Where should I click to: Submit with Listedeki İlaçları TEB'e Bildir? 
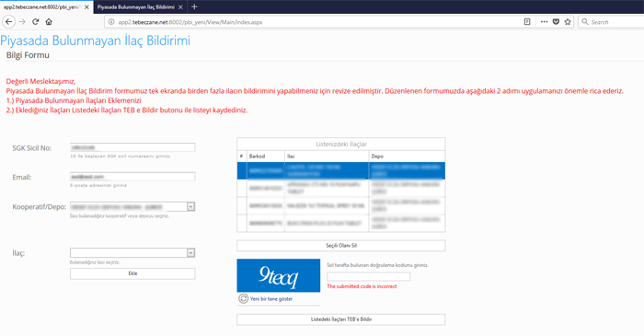341,319
